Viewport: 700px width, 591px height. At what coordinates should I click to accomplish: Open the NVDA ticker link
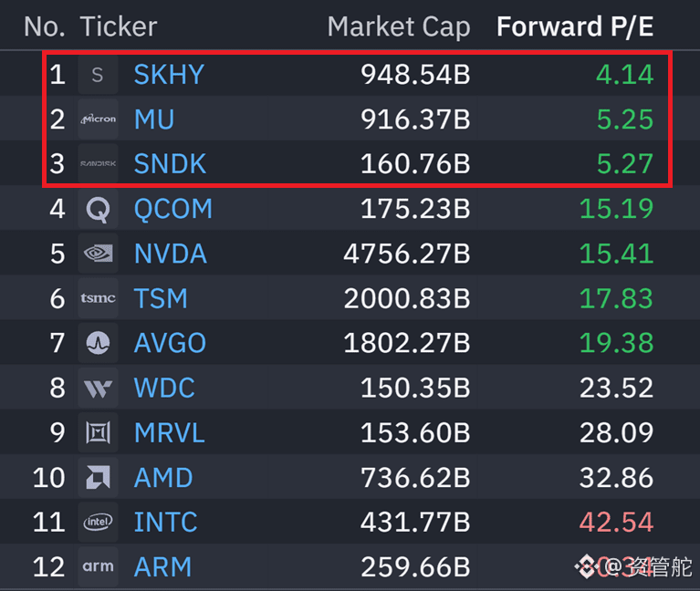coord(171,254)
